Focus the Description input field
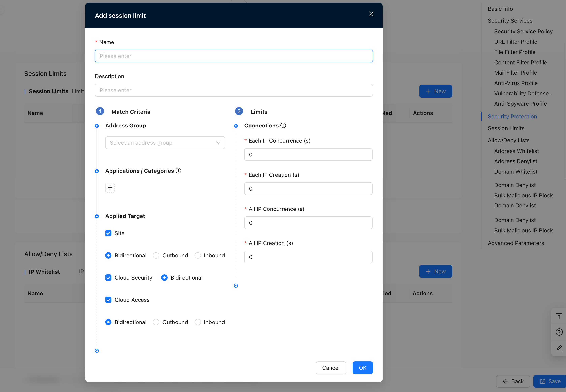Viewport: 566px width, 392px height. (234, 90)
